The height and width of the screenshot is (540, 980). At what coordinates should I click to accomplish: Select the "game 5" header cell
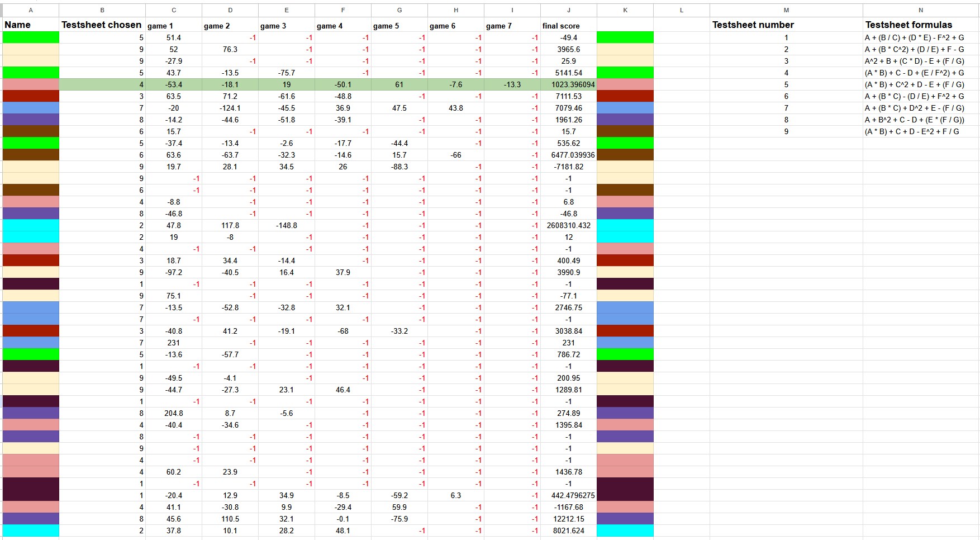coord(399,25)
